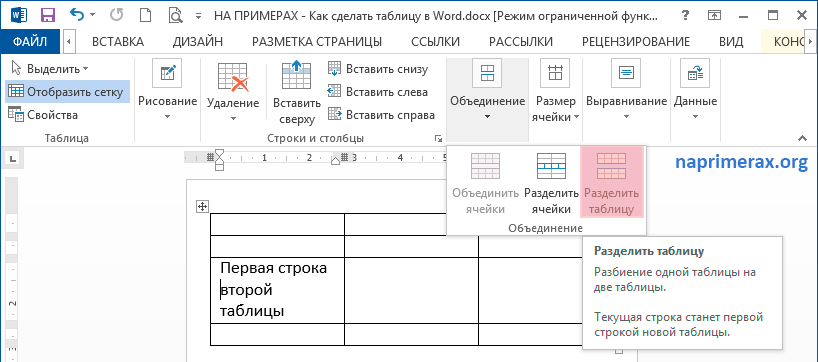Expand the Удаление dropdown arrow
The width and height of the screenshot is (818, 362).
[x=233, y=118]
